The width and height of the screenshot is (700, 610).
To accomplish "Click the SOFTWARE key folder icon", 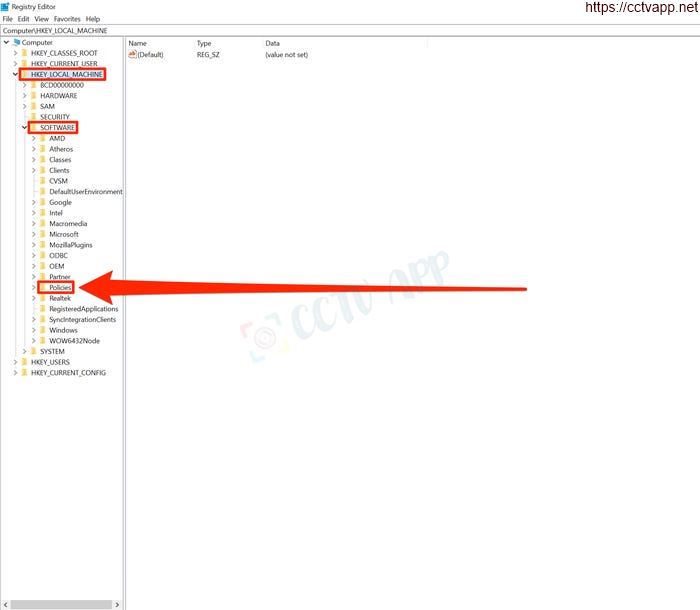I will [x=33, y=128].
